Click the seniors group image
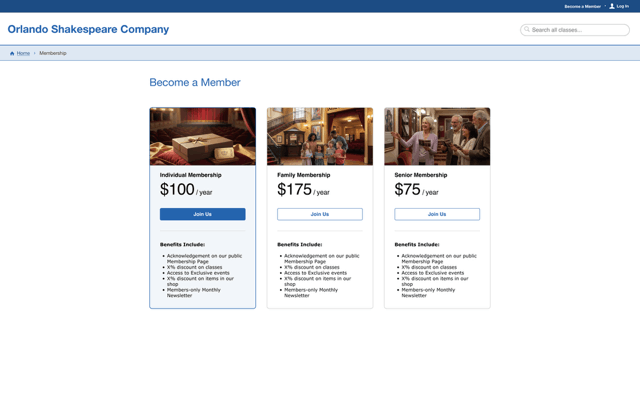This screenshot has width=640, height=400. click(x=437, y=136)
